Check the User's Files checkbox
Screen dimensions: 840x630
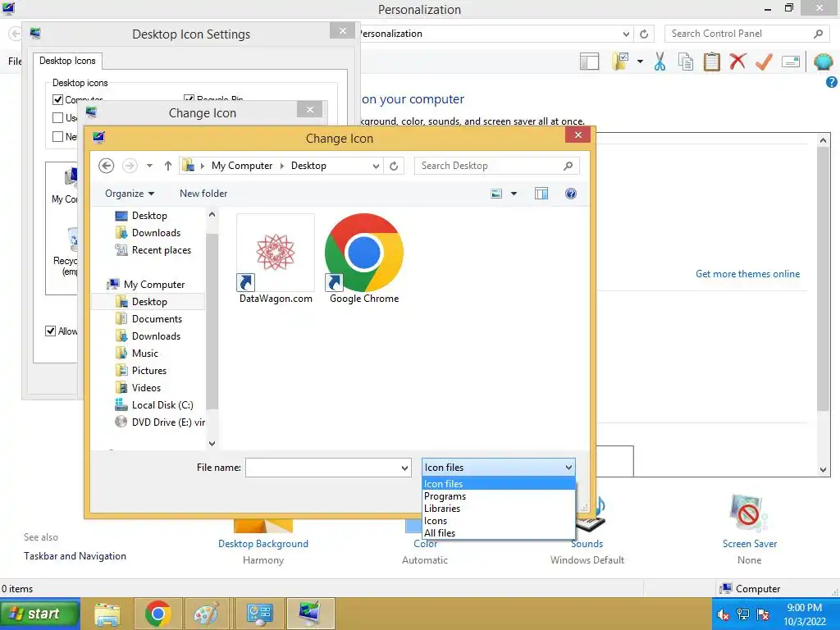[x=58, y=118]
